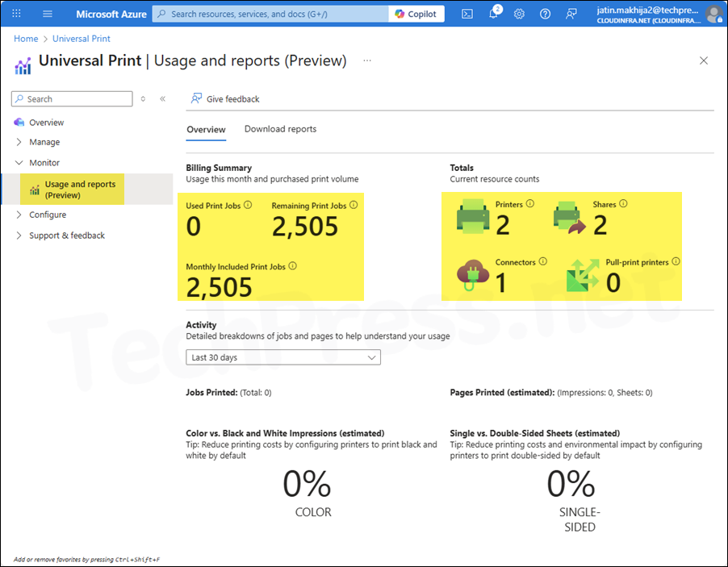The image size is (728, 567).
Task: Switch to the Overview tab
Action: tap(206, 130)
